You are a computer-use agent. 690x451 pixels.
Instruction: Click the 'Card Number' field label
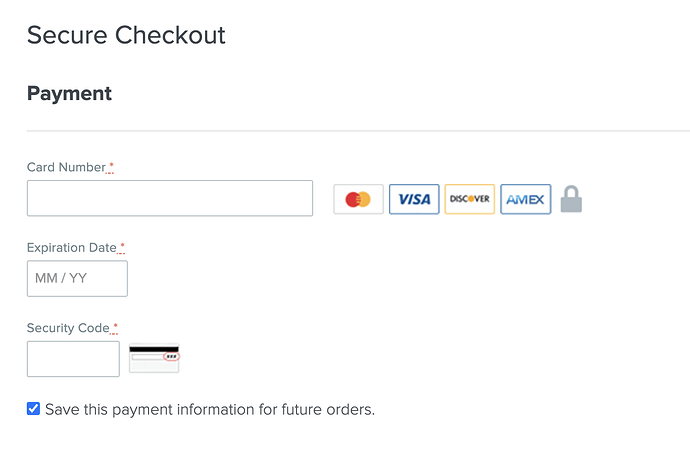[66, 167]
